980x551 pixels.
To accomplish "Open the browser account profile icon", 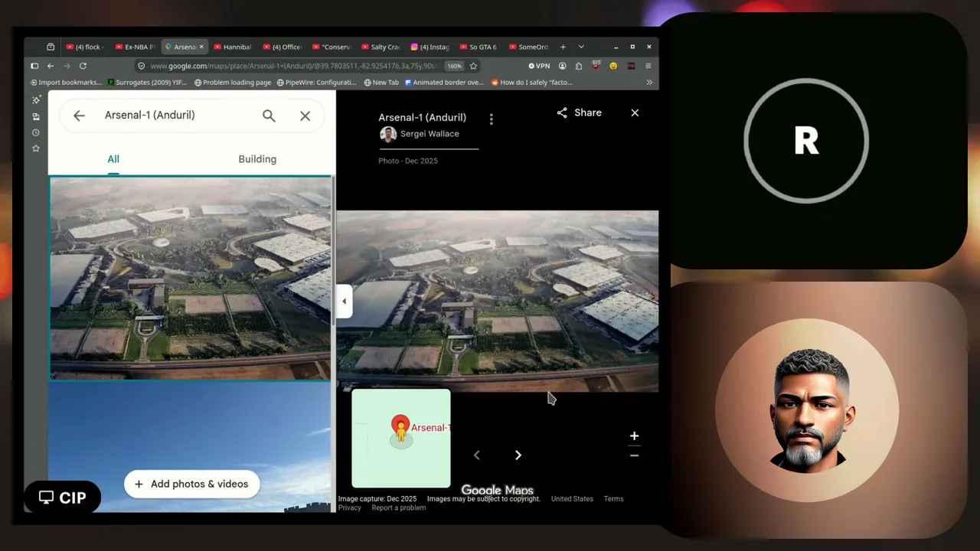I will point(562,66).
